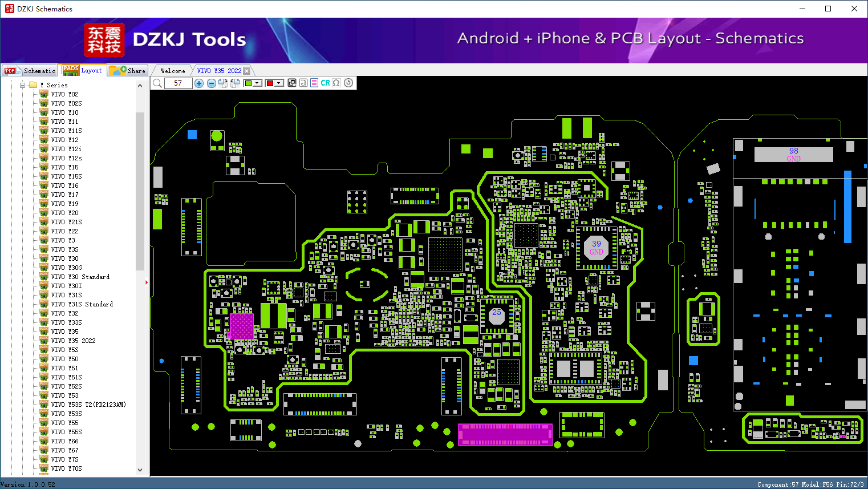Choose VIVO Y66 from the list

(x=64, y=441)
